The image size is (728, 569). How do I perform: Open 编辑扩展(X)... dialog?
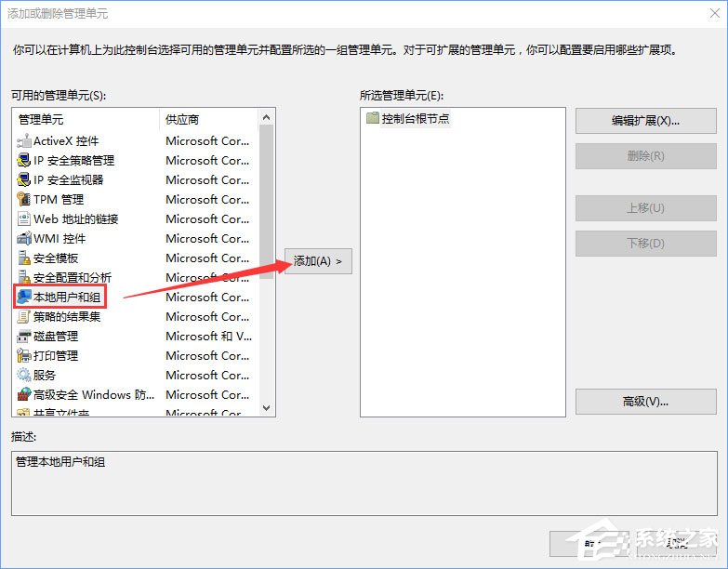646,121
